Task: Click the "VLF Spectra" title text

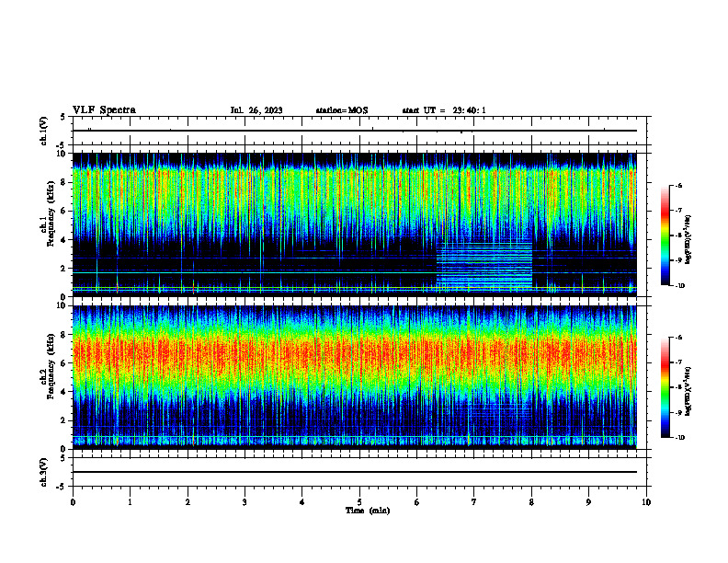Action: click(104, 110)
